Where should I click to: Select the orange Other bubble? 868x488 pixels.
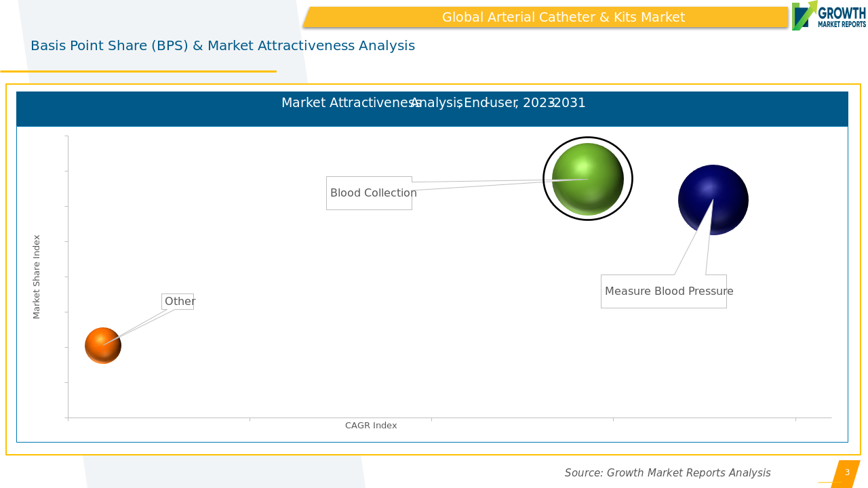103,346
